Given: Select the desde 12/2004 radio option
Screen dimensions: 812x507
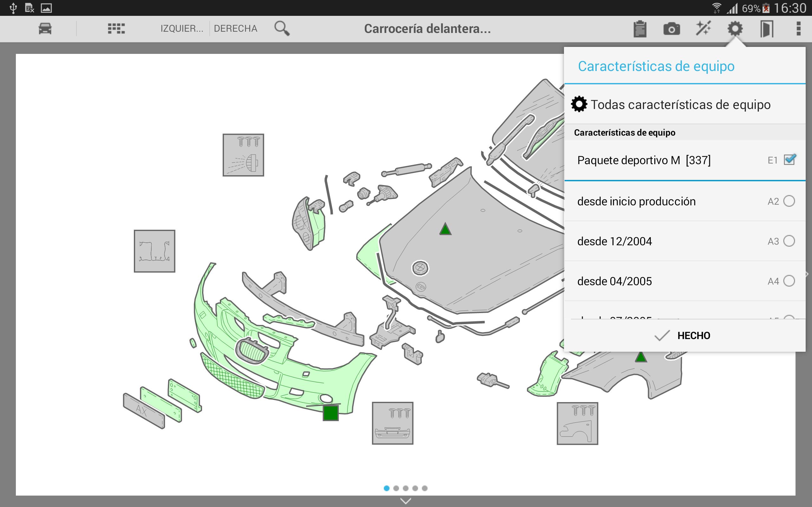Looking at the screenshot, I should pyautogui.click(x=789, y=241).
